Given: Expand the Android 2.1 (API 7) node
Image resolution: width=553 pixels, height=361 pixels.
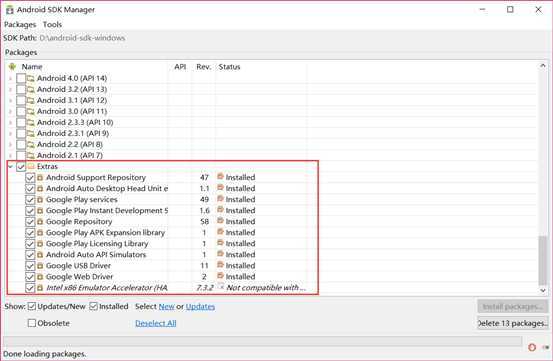Looking at the screenshot, I should click(x=10, y=155).
